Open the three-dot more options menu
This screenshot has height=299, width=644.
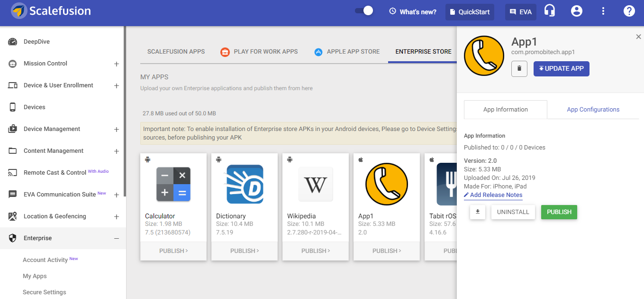[603, 11]
